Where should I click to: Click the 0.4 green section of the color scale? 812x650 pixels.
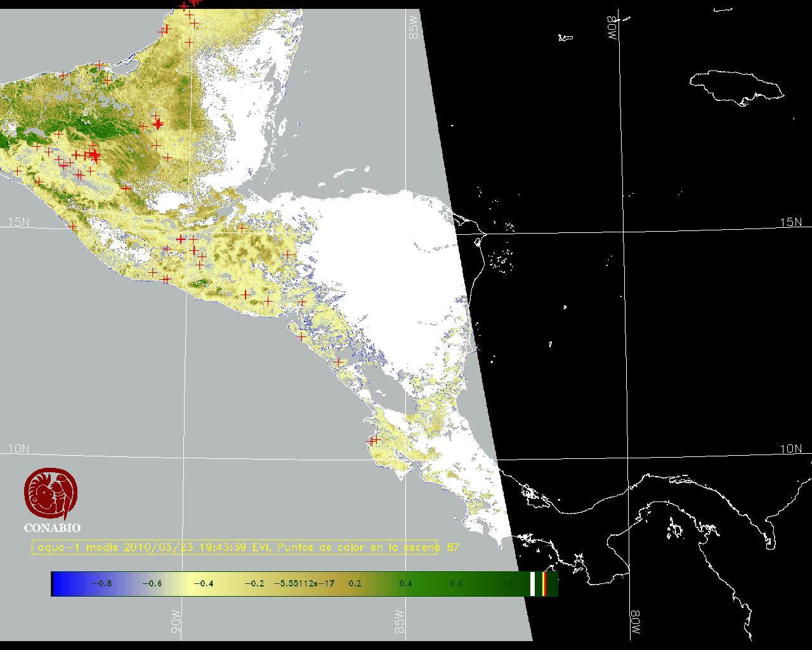point(405,584)
